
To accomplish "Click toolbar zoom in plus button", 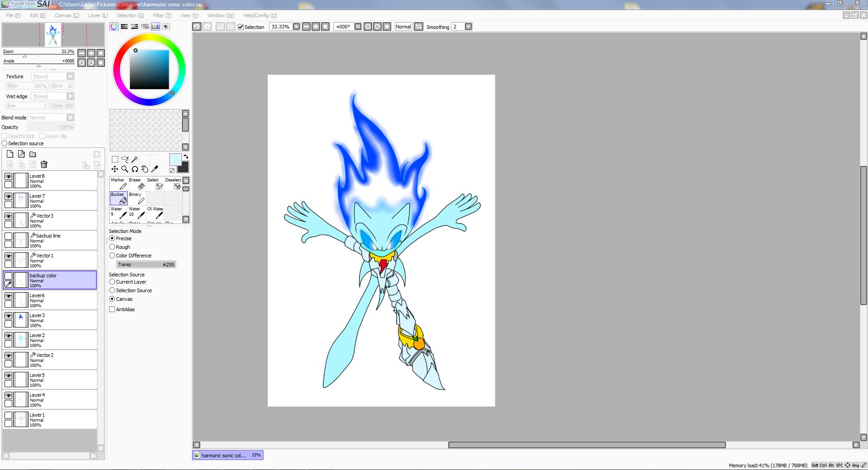I will [x=316, y=27].
